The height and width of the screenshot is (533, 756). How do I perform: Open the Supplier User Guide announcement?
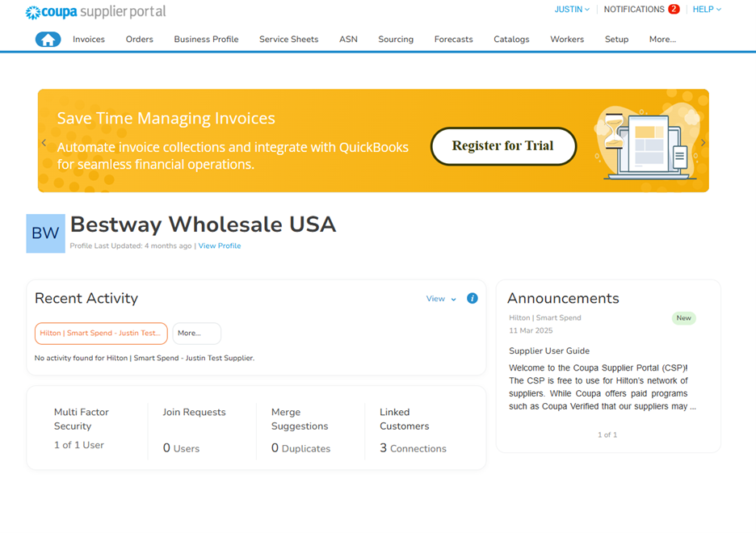pyautogui.click(x=549, y=351)
